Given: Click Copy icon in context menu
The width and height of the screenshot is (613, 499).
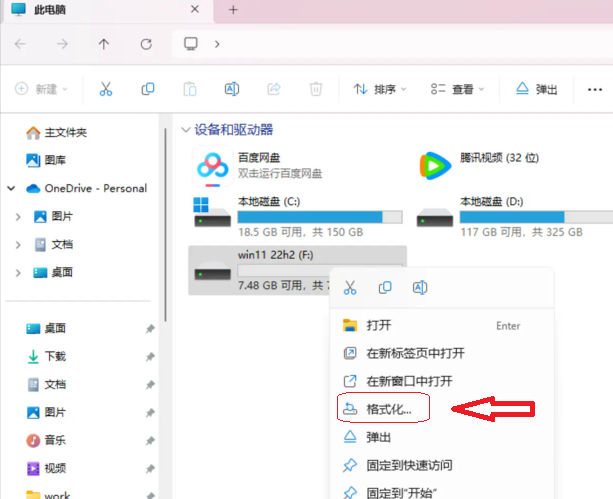Looking at the screenshot, I should (385, 287).
